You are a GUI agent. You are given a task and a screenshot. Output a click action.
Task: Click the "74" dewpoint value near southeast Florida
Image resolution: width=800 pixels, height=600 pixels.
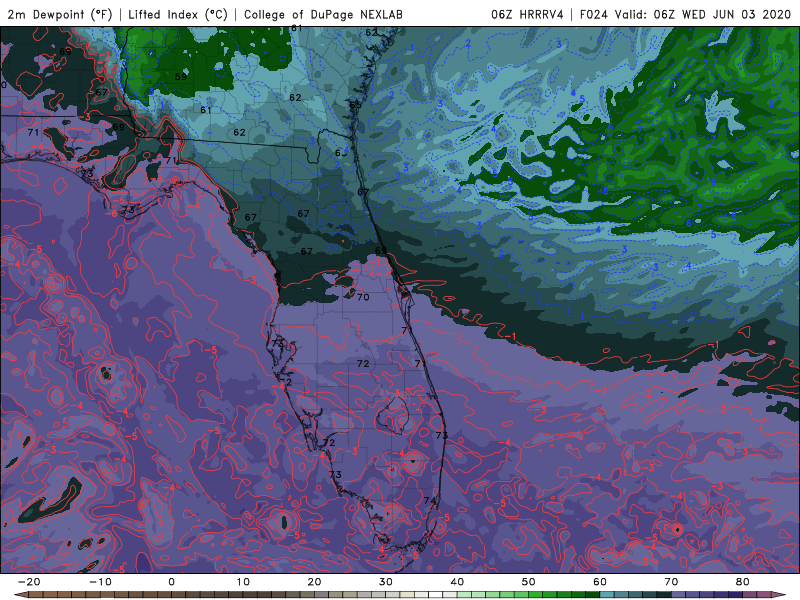430,501
